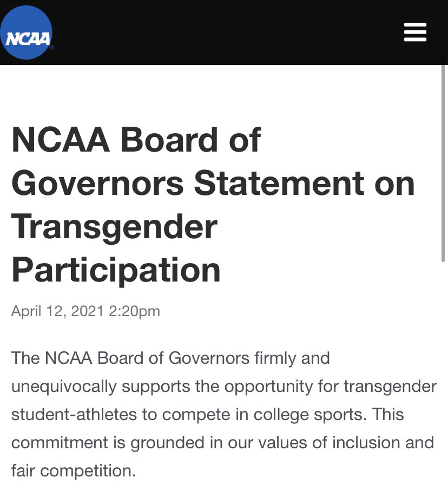Click the date "April 12, 2021"
448x497 pixels.
tap(57, 311)
